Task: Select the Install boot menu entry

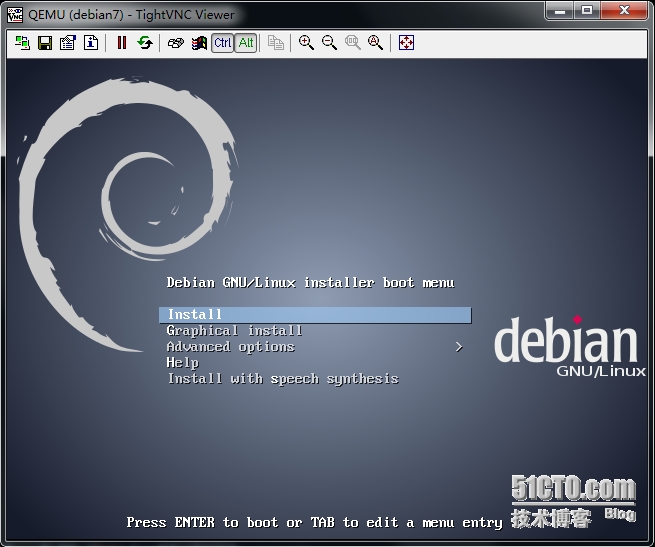Action: (x=315, y=315)
